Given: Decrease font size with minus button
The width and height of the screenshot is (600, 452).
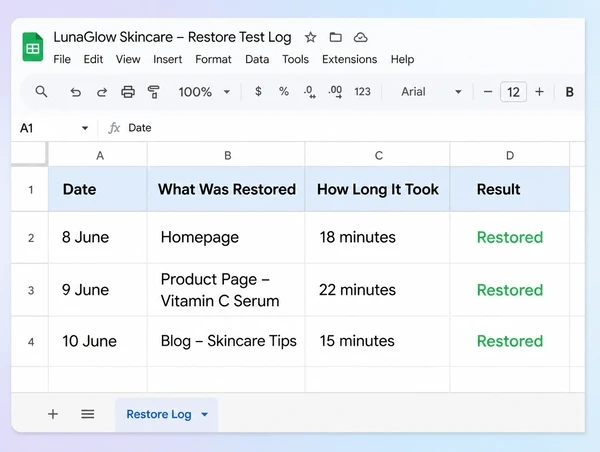Looking at the screenshot, I should pyautogui.click(x=488, y=92).
